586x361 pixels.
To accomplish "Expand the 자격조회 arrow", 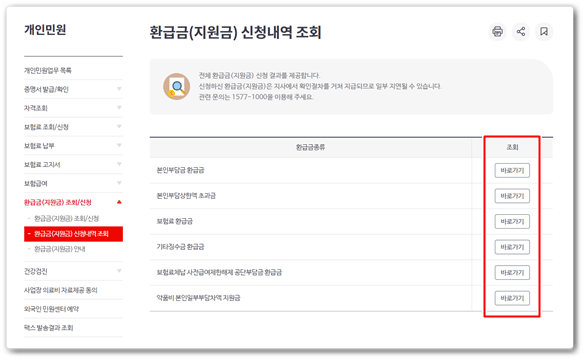I will (119, 108).
